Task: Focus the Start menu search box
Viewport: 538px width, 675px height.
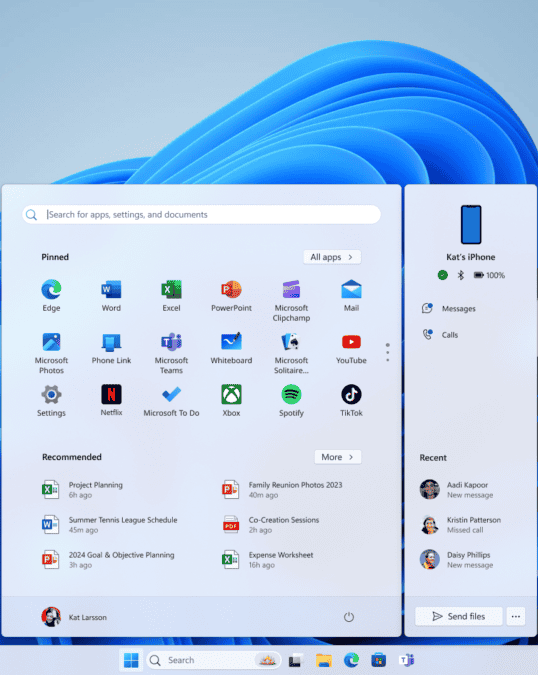Action: (201, 214)
